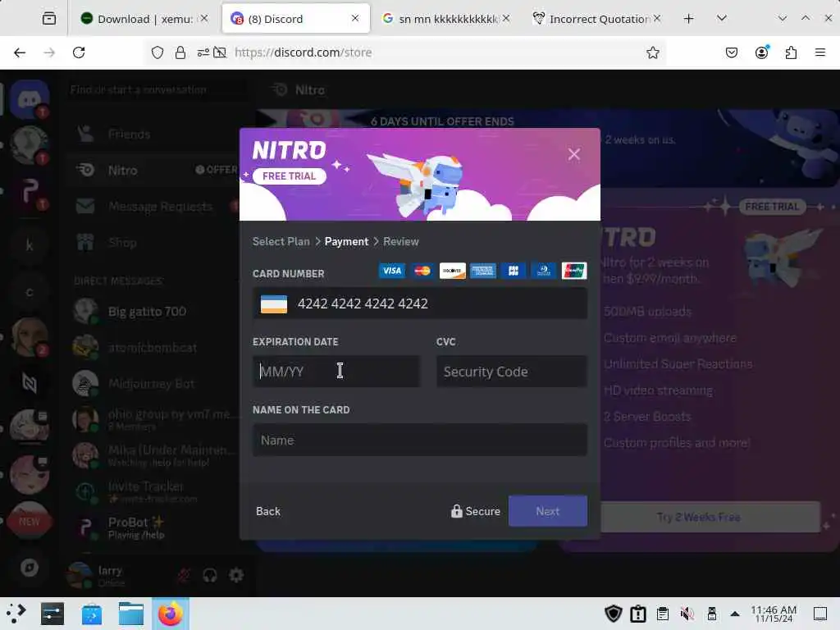
Task: Close the Discord browser tab
Action: click(354, 18)
